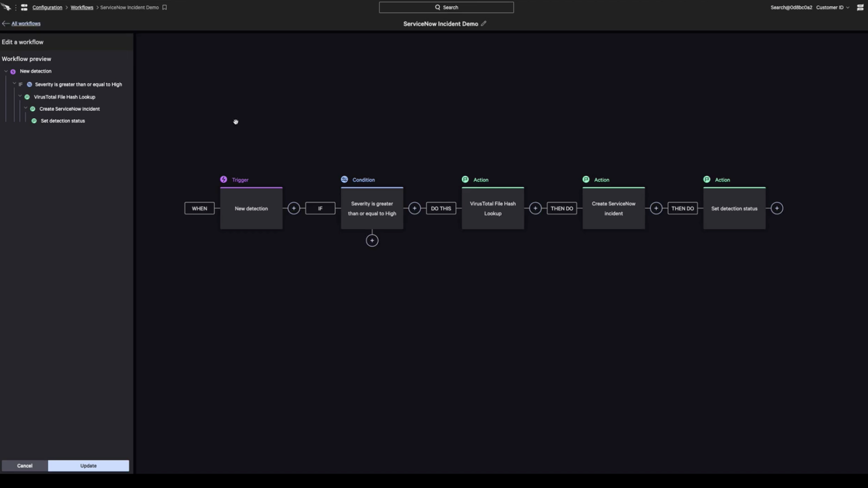Add a step after the New detection trigger

tap(294, 208)
